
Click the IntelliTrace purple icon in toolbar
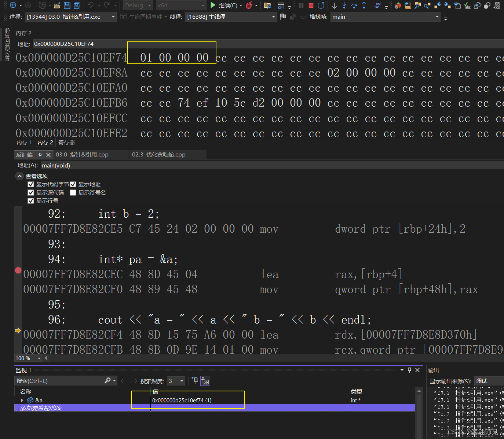tap(377, 5)
